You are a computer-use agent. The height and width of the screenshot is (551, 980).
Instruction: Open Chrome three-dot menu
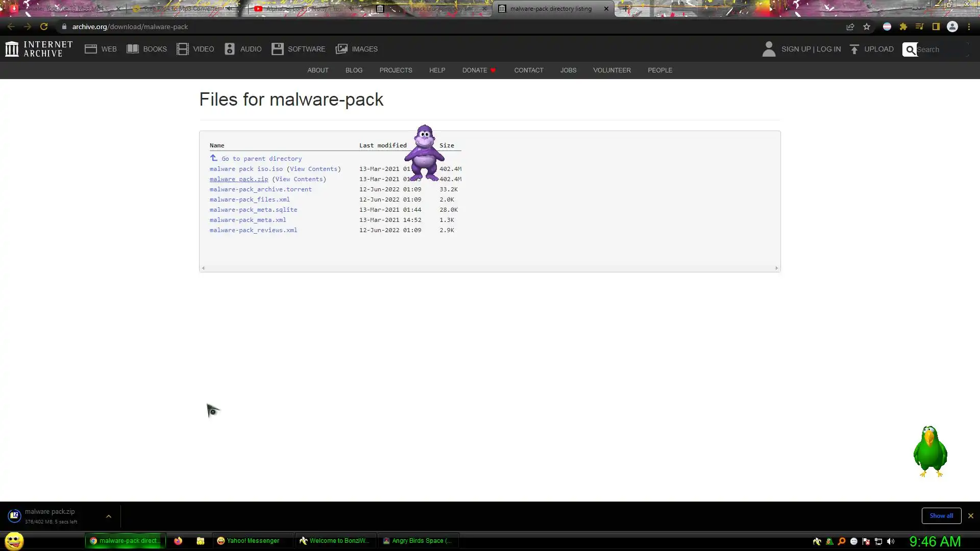coord(969,27)
